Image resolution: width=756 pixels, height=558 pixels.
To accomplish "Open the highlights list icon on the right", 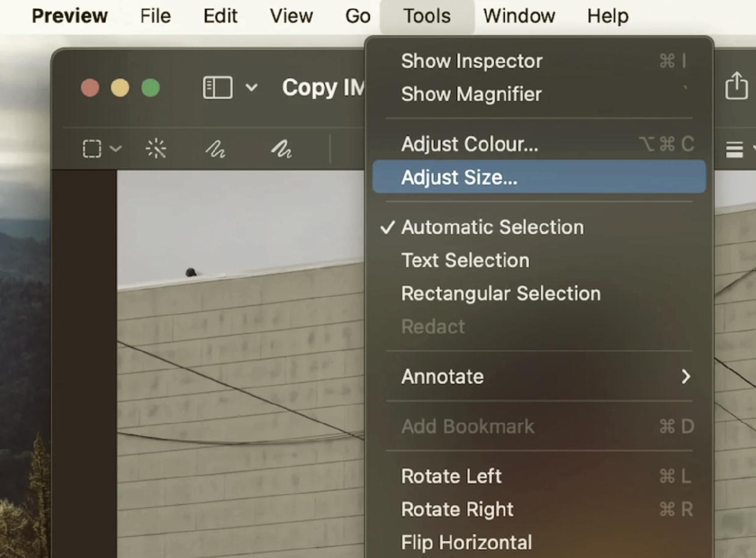I will 734,148.
